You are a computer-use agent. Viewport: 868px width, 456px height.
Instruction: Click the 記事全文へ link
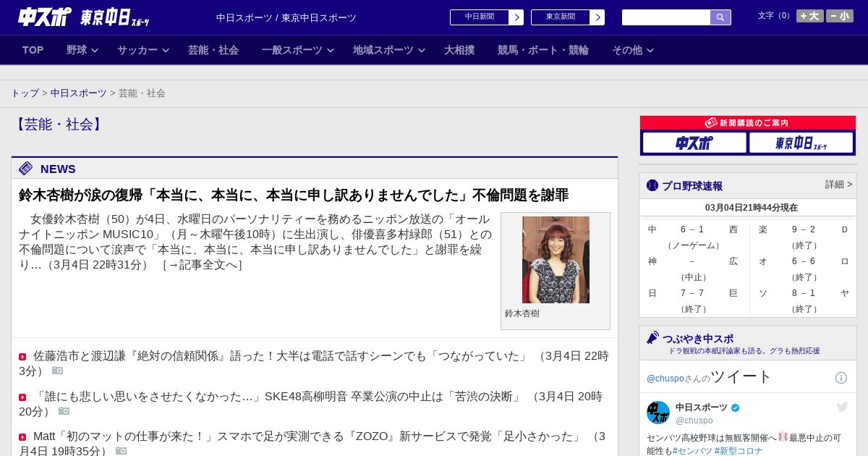point(202,265)
